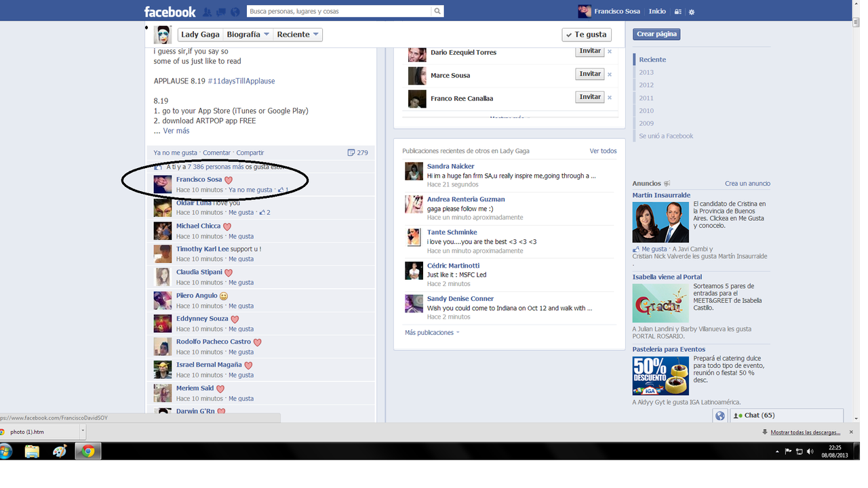This screenshot has height=488, width=868.
Task: Open Paint from the taskbar
Action: pos(60,451)
